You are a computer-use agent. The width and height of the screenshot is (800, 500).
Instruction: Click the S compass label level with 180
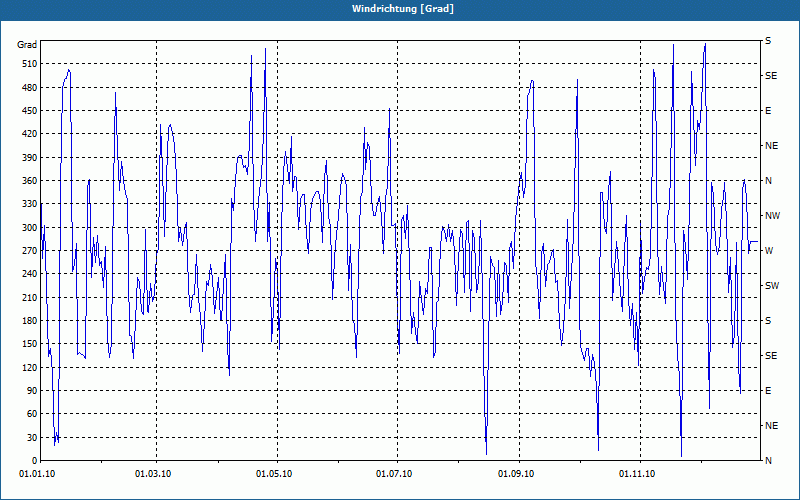[768, 321]
